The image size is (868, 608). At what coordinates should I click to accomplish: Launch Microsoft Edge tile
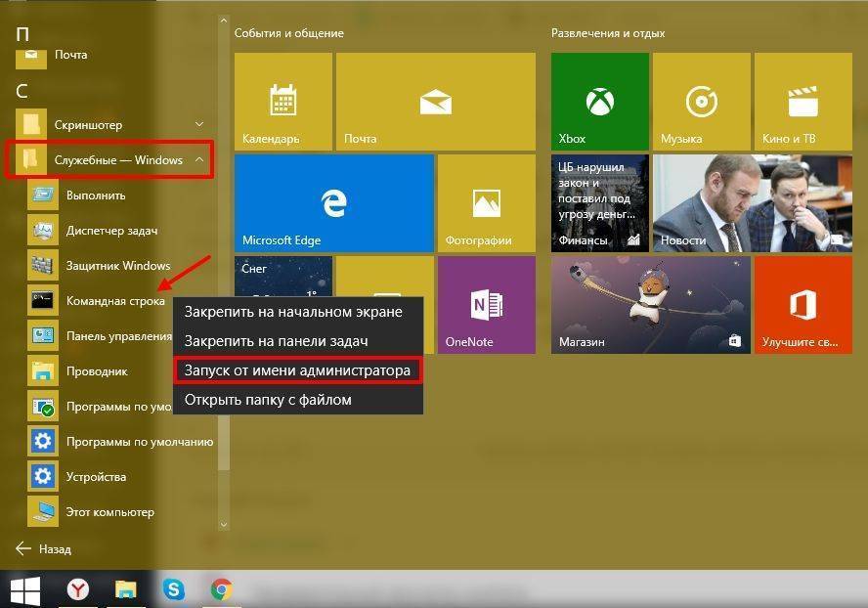pos(334,202)
